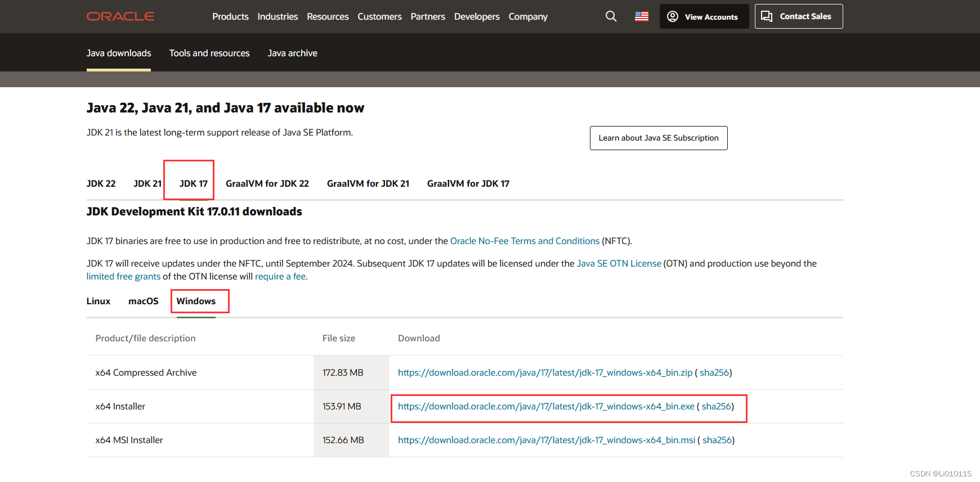Select GraalVM for JDK 22 tab
This screenshot has height=482, width=980.
[267, 183]
